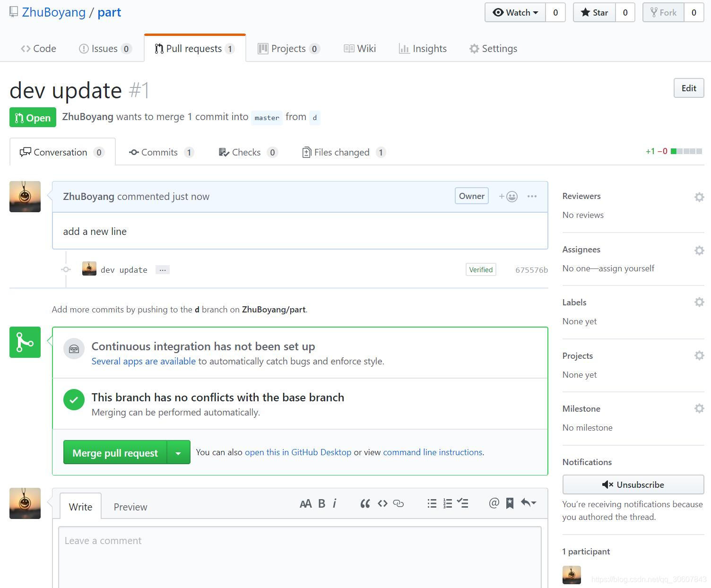
Task: Add a bulleted list in comment toolbar
Action: click(432, 503)
